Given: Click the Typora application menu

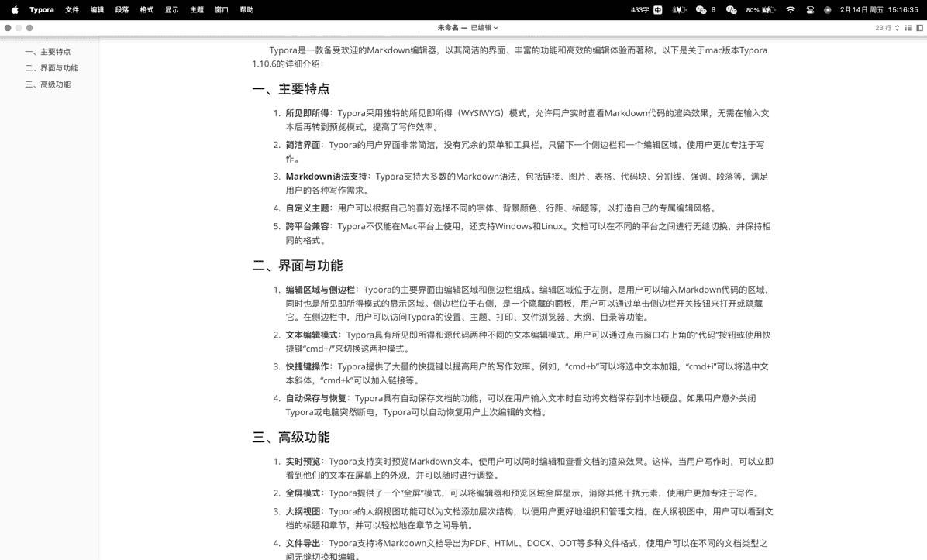Looking at the screenshot, I should 40,10.
